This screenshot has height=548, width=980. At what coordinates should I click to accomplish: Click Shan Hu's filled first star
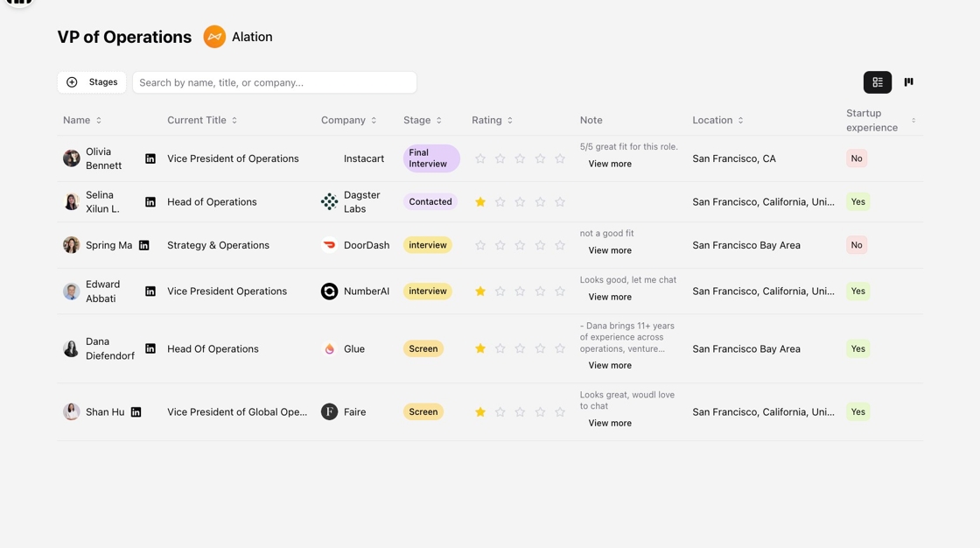click(480, 411)
